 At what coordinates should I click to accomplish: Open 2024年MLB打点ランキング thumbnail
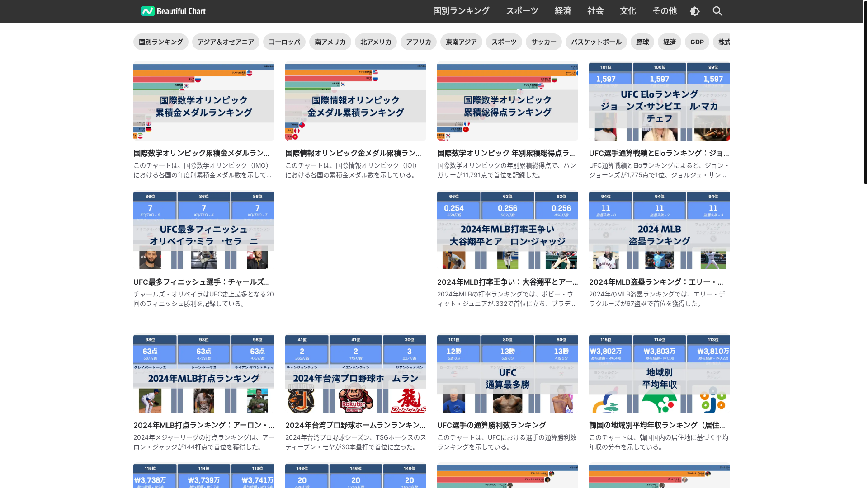tap(204, 374)
